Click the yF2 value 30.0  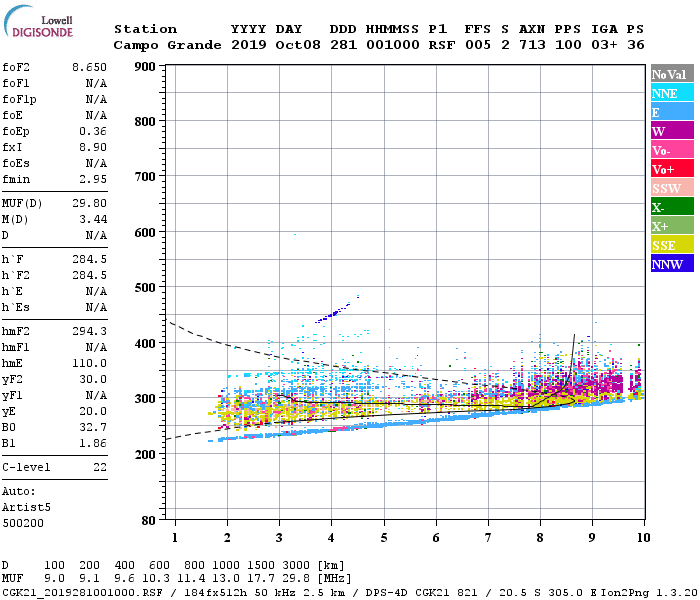click(93, 379)
